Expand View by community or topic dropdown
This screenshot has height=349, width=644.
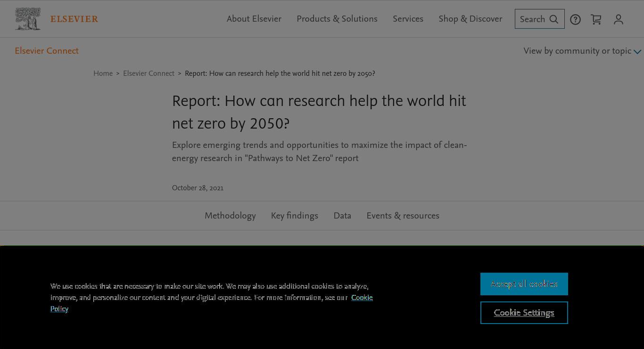582,51
